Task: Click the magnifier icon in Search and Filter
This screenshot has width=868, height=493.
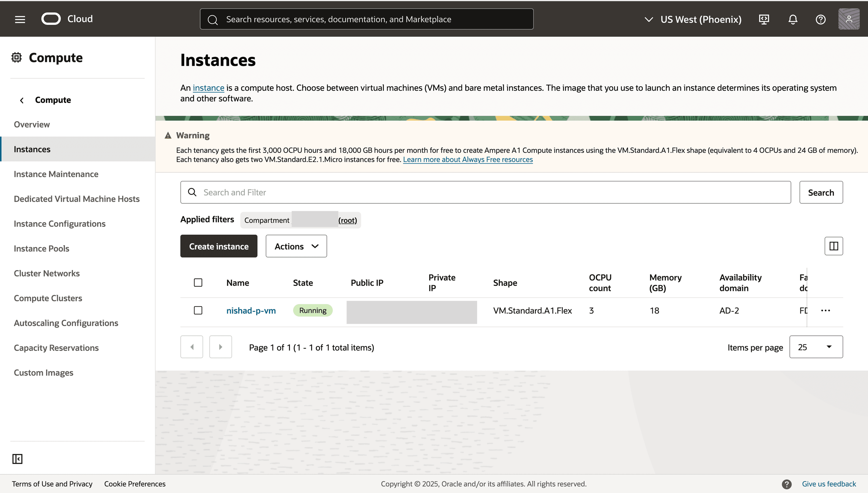Action: (x=192, y=192)
